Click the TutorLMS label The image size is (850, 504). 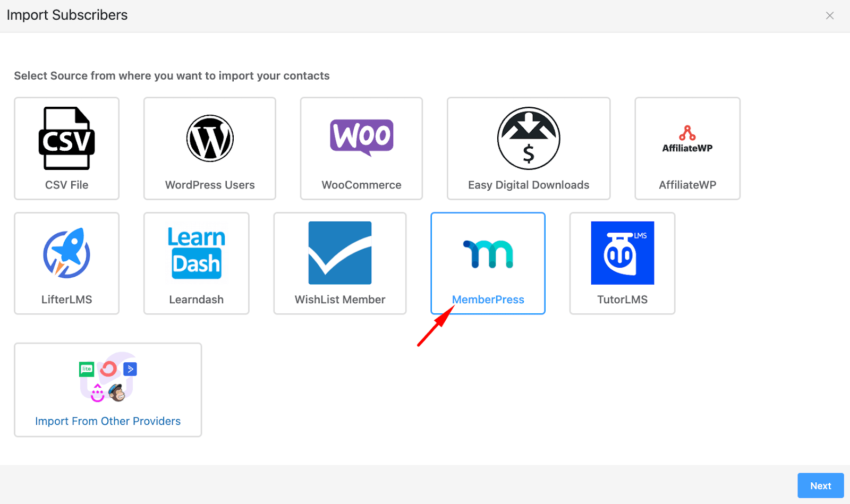click(623, 300)
